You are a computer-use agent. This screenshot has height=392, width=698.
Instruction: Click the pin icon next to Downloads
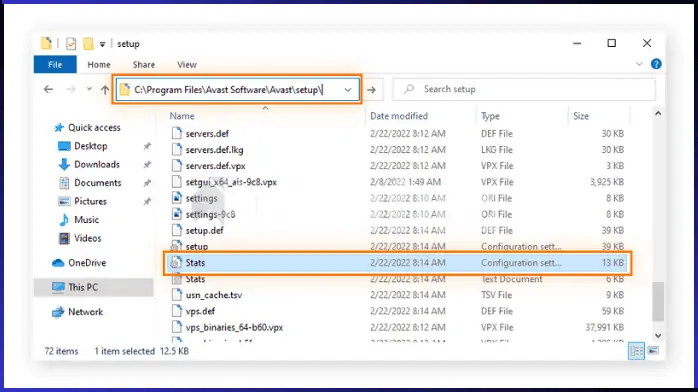tap(147, 165)
